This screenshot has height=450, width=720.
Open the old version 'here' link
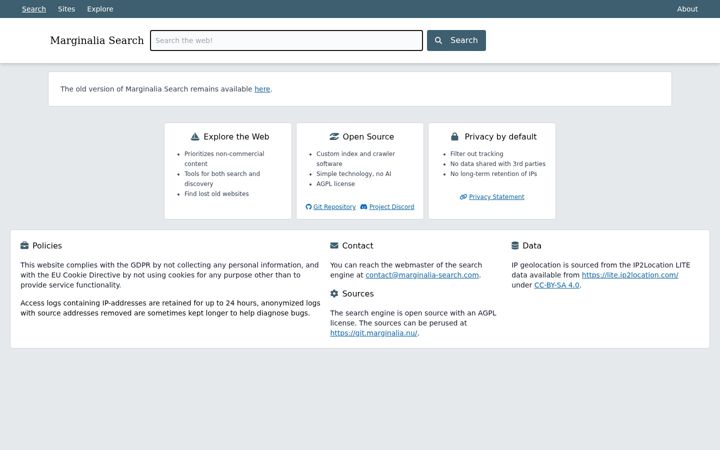262,89
